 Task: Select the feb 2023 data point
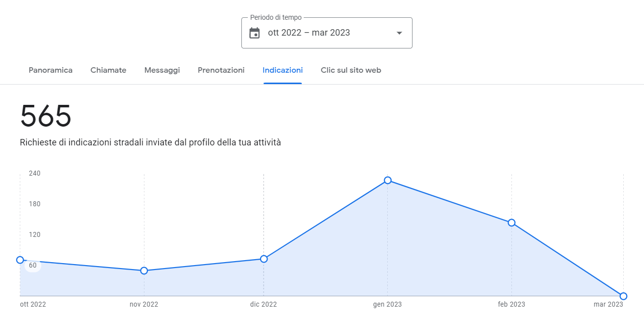[x=511, y=223]
